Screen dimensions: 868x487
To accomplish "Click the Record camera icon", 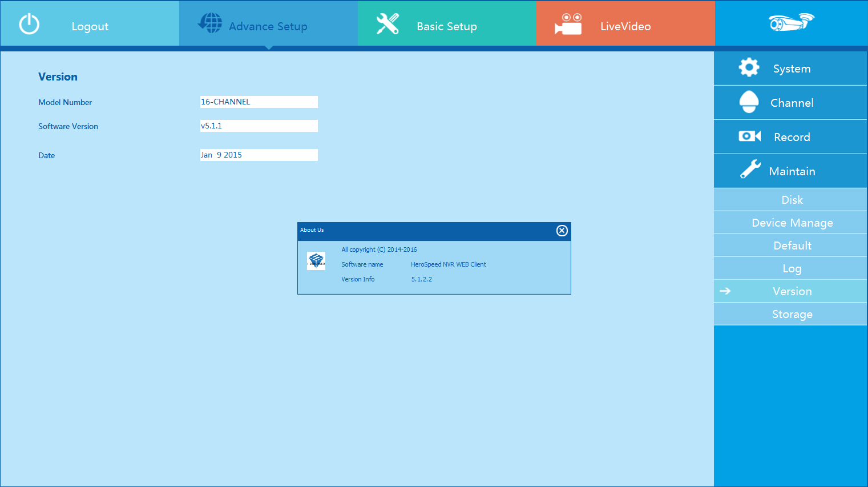I will [x=749, y=136].
